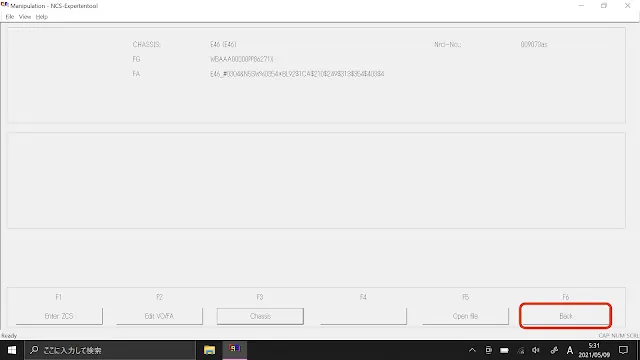Open the volume control tray icon
The width and height of the screenshot is (640, 360).
(x=536, y=350)
